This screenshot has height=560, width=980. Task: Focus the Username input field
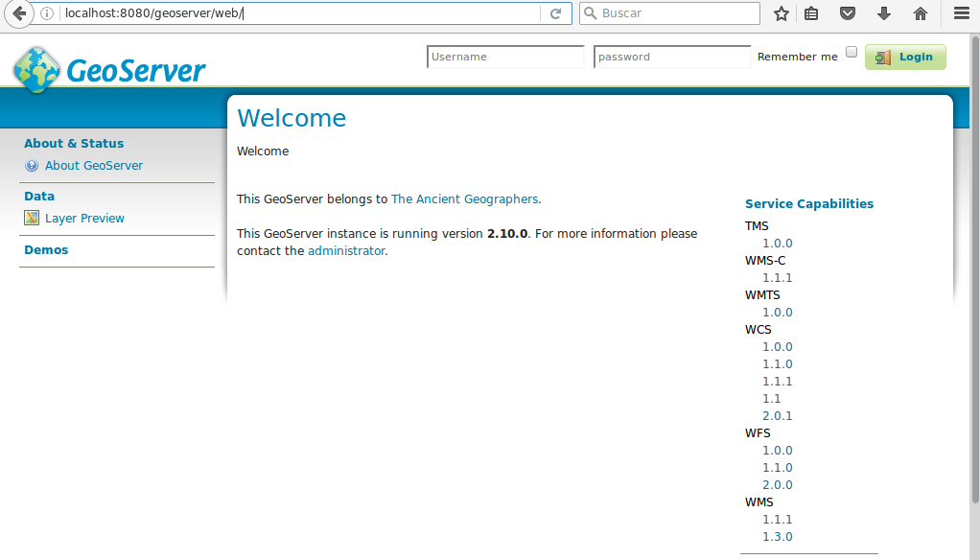(505, 57)
